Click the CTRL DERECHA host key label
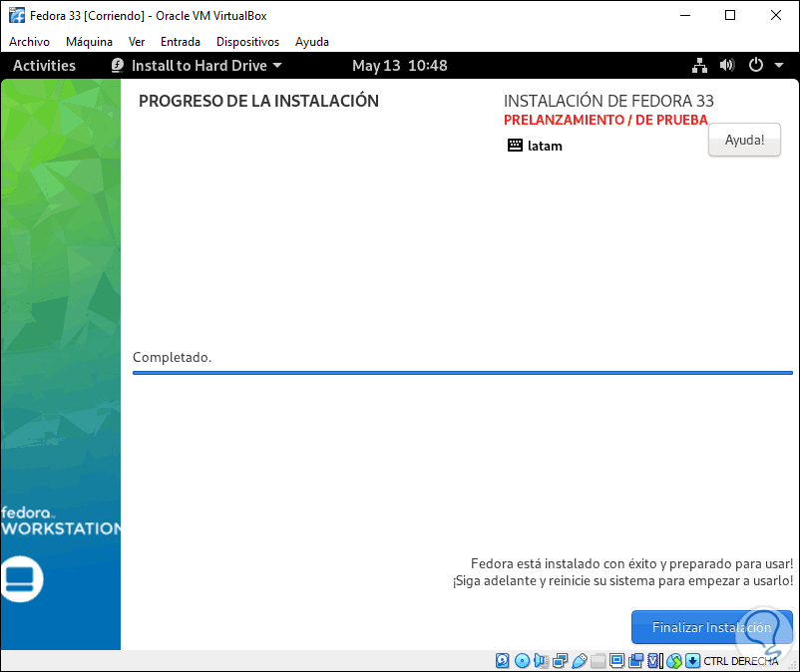This screenshot has width=800, height=672. click(x=741, y=661)
